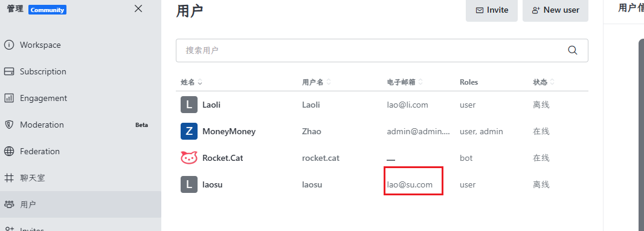
Task: Click the Beta tag next to Moderation
Action: click(142, 125)
